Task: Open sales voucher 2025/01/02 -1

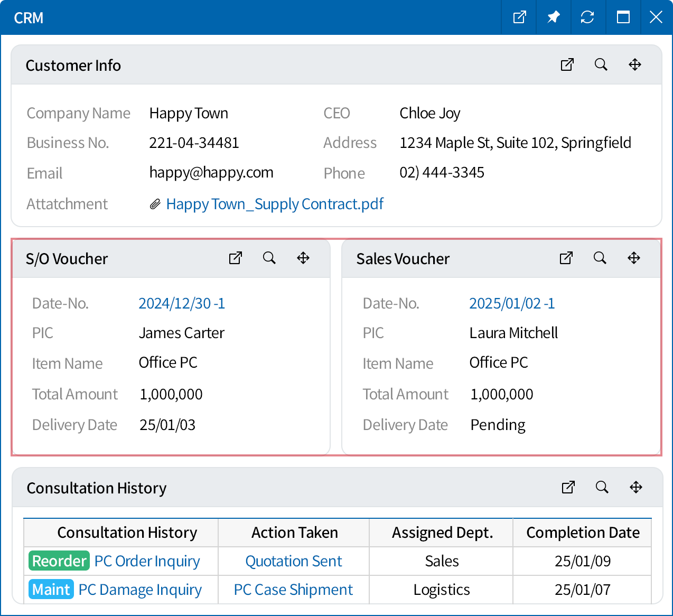Action: coord(511,304)
